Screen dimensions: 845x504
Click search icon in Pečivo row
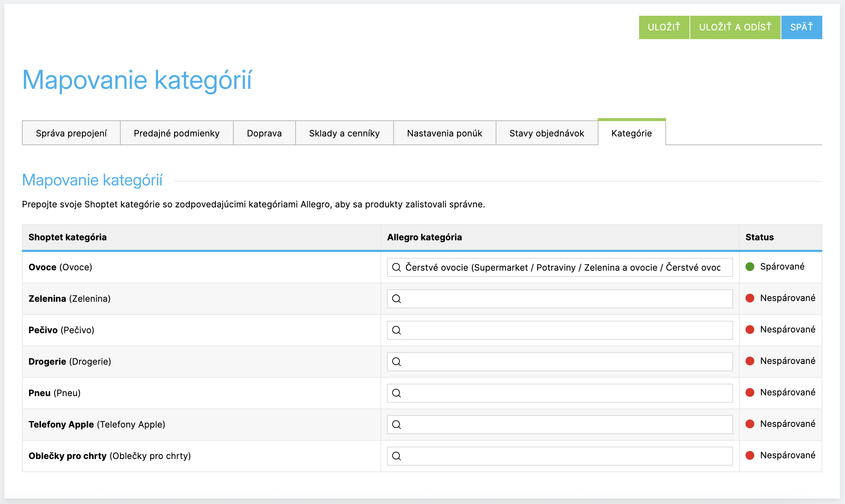click(397, 330)
